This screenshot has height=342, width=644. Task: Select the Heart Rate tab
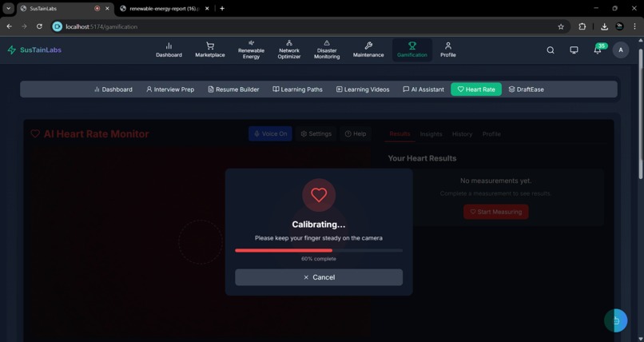pyautogui.click(x=476, y=89)
